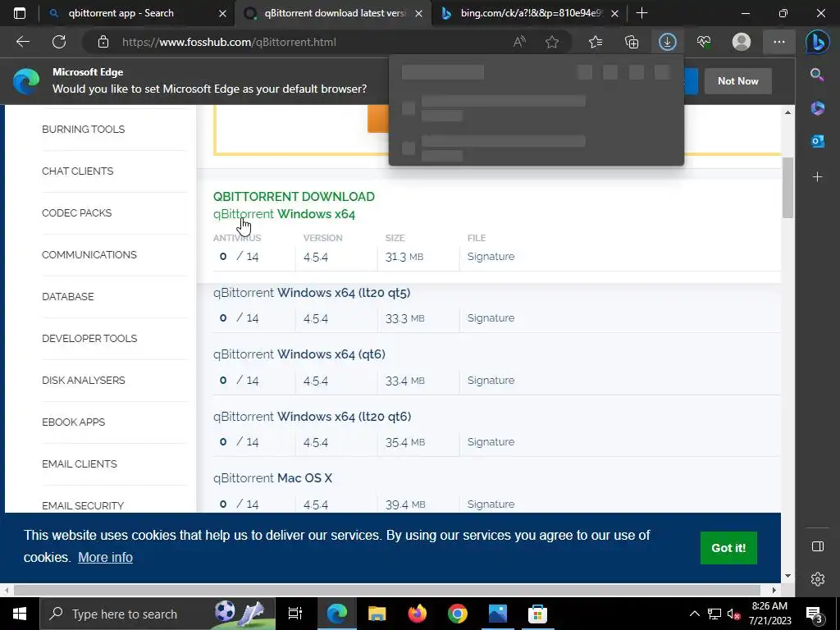Screen dimensions: 840x630
Task: Open Signature for 31.3 MB file
Action: pyautogui.click(x=491, y=257)
